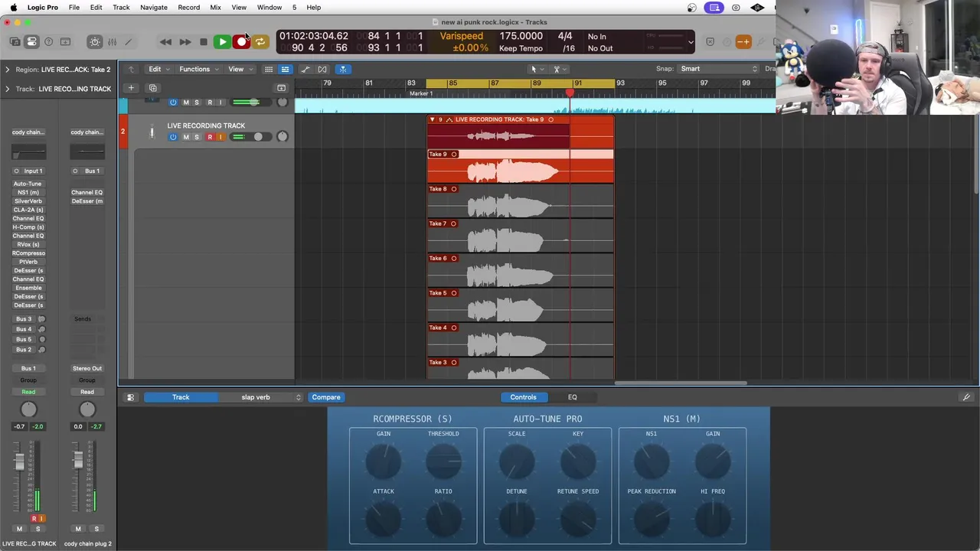Toggle the Inspector panel icon
The width and height of the screenshot is (980, 551).
click(31, 42)
